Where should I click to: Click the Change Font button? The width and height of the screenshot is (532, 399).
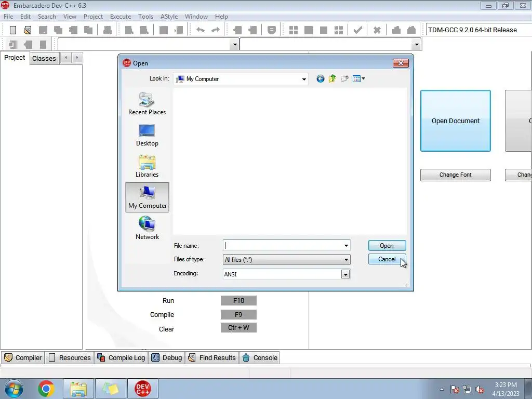pyautogui.click(x=455, y=175)
